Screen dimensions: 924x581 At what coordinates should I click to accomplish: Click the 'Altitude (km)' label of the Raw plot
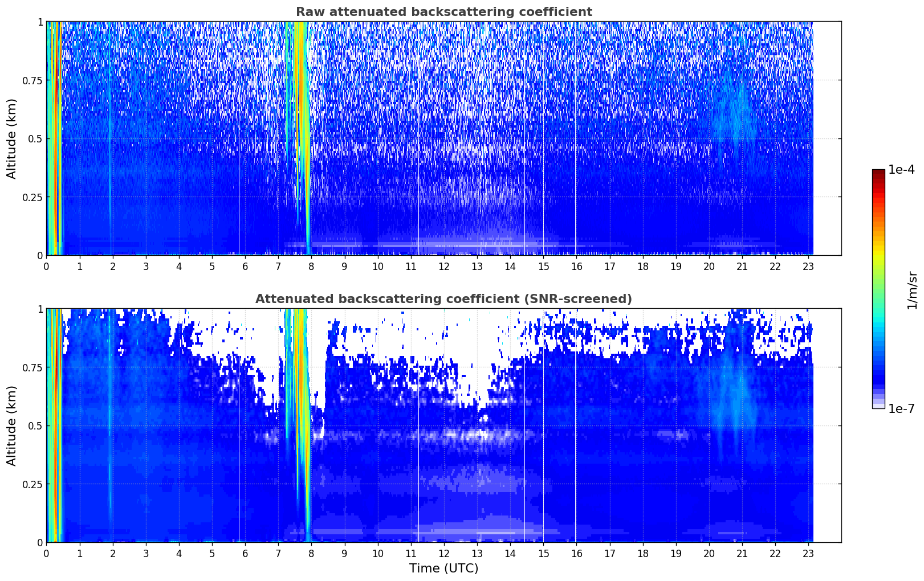point(12,138)
